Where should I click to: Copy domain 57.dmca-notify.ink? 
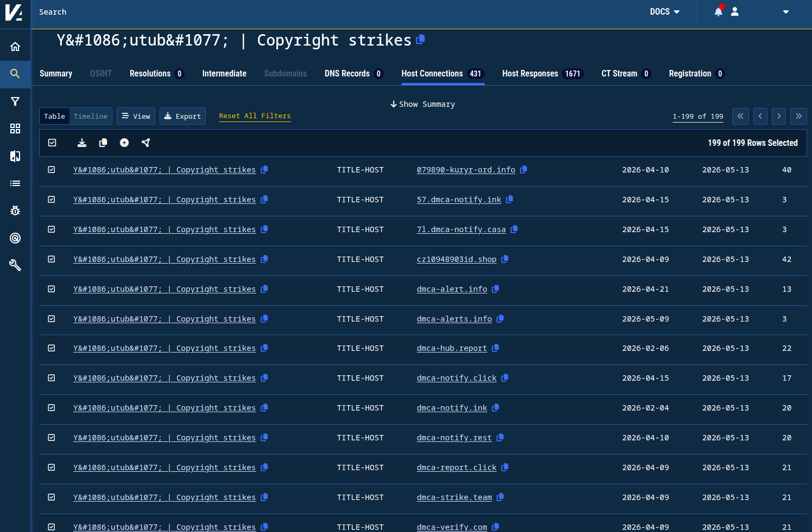coord(510,200)
